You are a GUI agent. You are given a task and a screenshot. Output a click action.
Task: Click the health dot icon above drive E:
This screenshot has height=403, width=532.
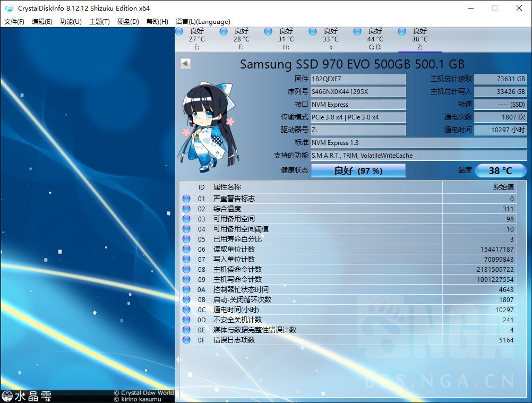(x=179, y=31)
